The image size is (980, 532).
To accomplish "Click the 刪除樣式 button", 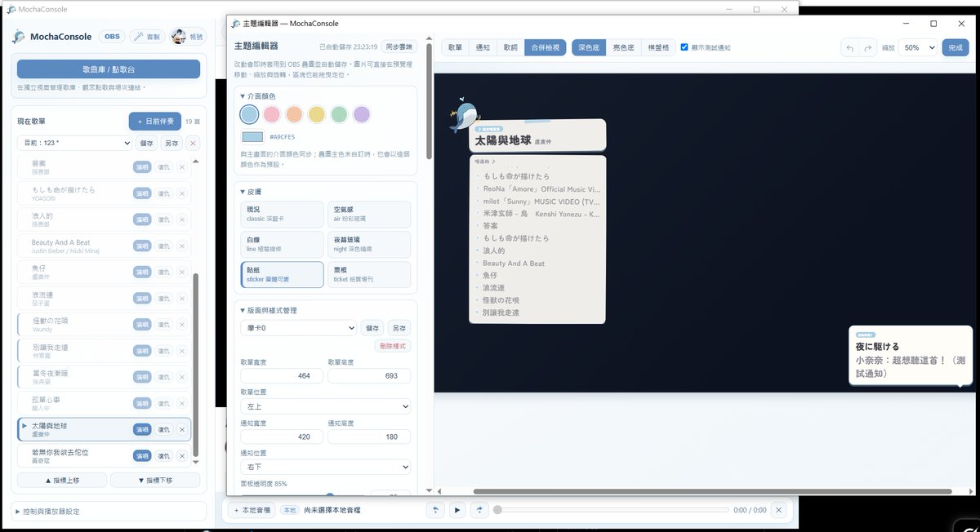I will 393,345.
